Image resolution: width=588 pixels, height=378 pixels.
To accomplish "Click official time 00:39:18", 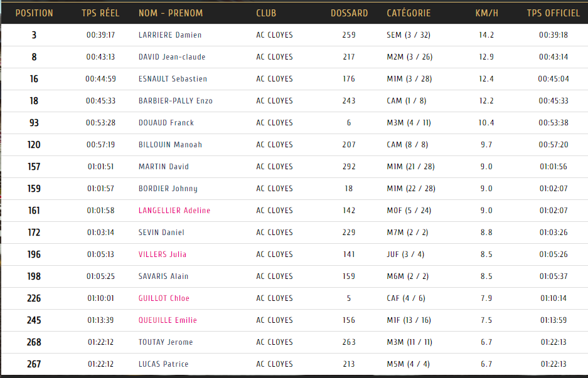I will (553, 35).
